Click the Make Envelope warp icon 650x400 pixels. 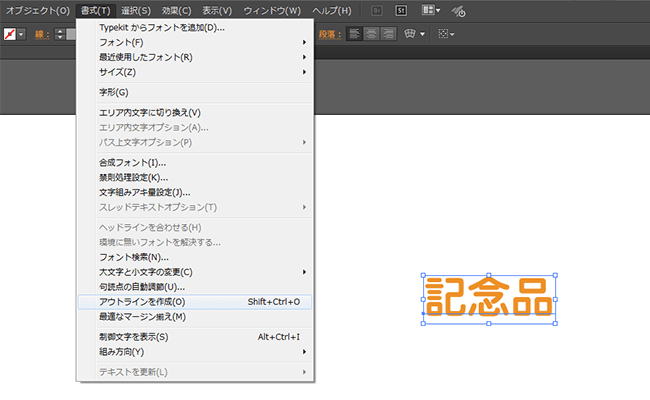click(x=410, y=34)
